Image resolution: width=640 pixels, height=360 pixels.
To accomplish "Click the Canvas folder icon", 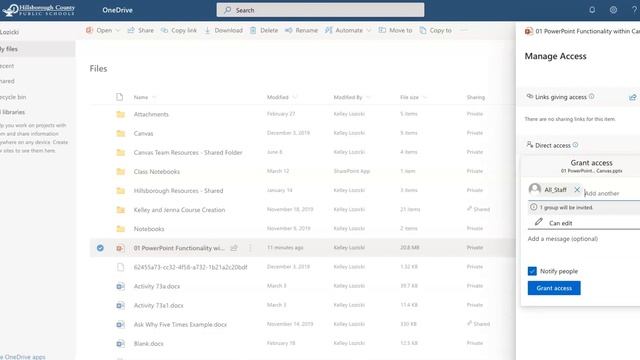I will [x=120, y=133].
